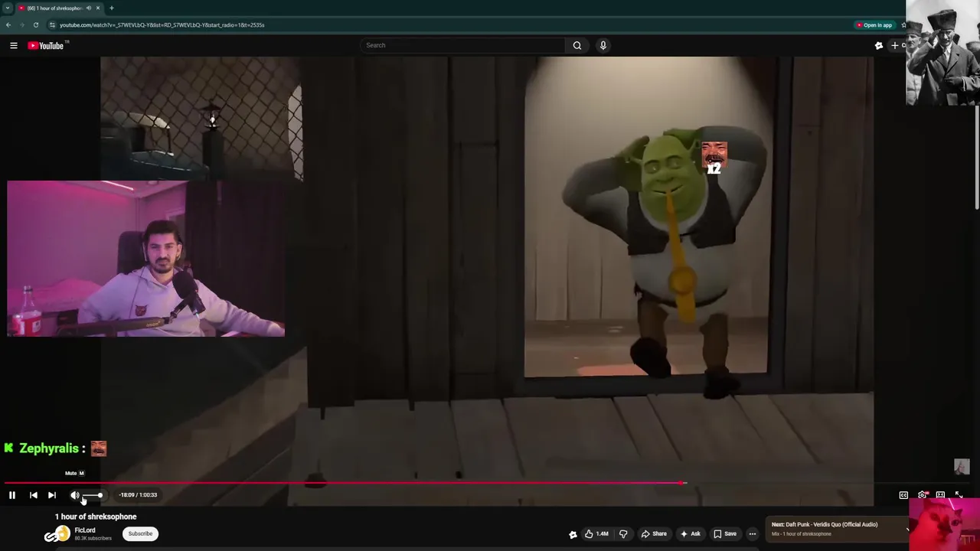Click the remix icon next to the like button

[x=573, y=534]
